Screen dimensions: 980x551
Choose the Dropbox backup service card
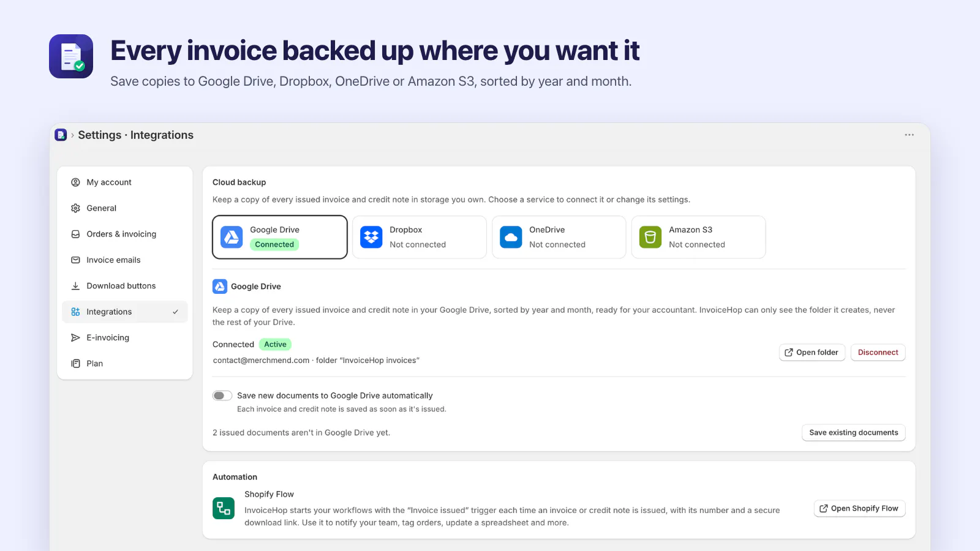[420, 237]
